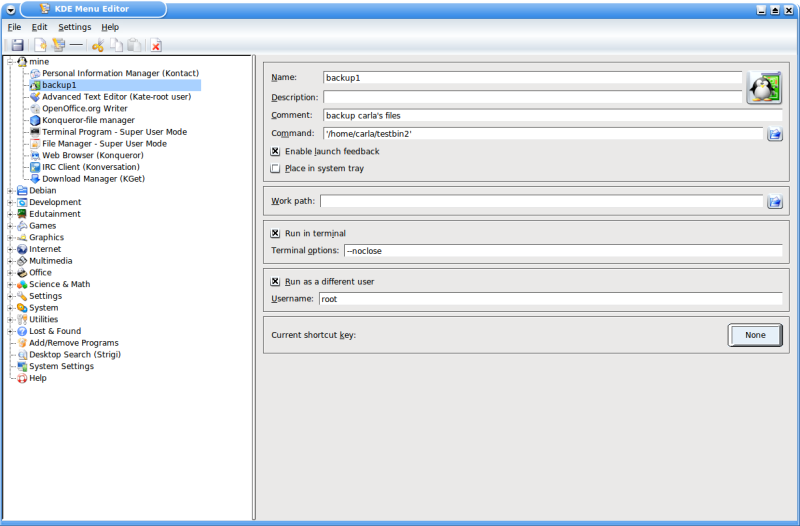Open the File menu
The height and width of the screenshot is (526, 800).
coord(14,27)
